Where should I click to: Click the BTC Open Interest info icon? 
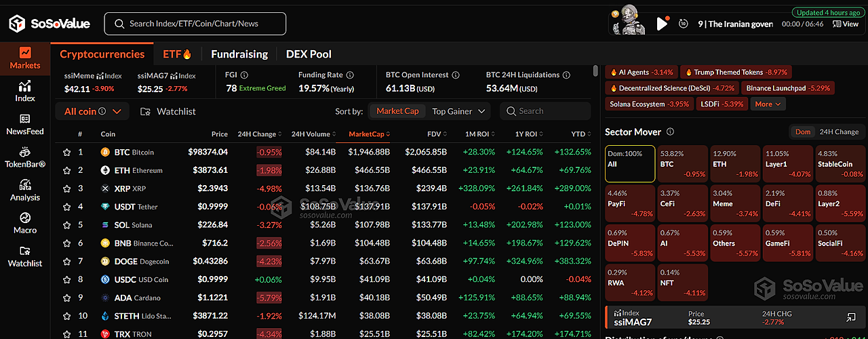[x=456, y=75]
